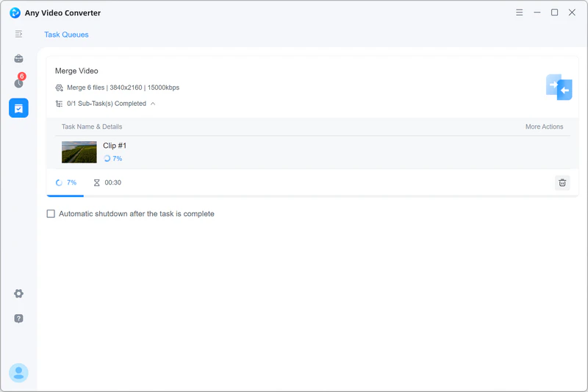Screen dimensions: 588x392
Task: Click the blue task progress bar
Action: pyautogui.click(x=65, y=196)
